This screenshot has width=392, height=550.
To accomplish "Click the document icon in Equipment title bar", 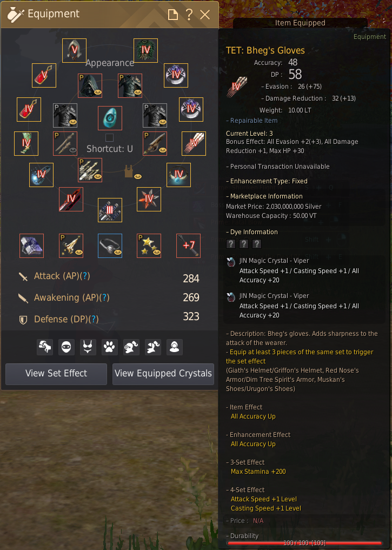I will tap(173, 15).
